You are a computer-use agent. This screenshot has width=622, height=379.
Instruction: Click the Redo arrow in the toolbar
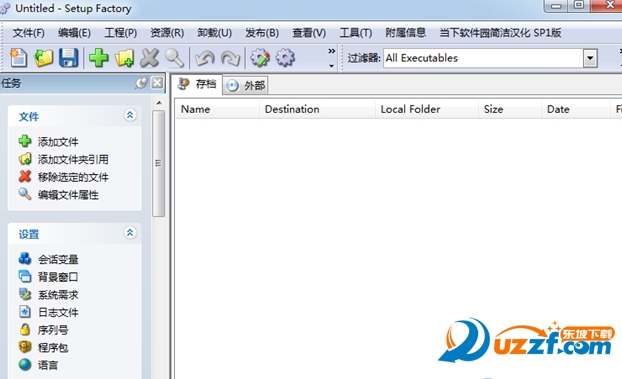tap(230, 58)
